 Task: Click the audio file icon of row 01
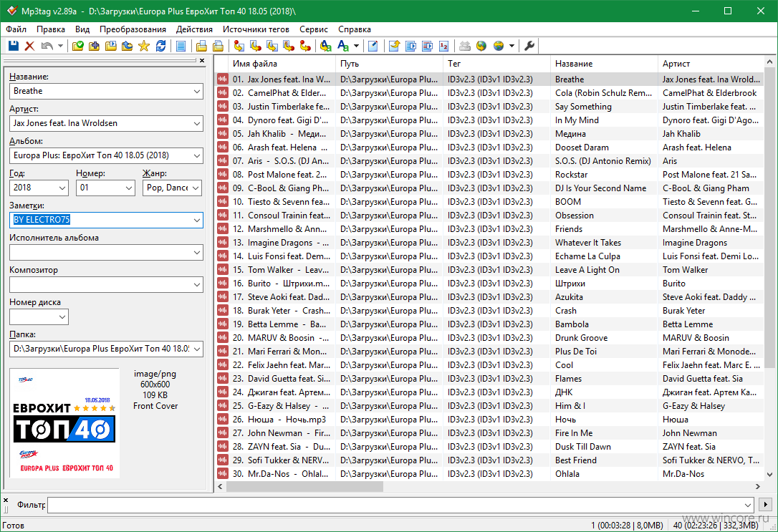222,79
